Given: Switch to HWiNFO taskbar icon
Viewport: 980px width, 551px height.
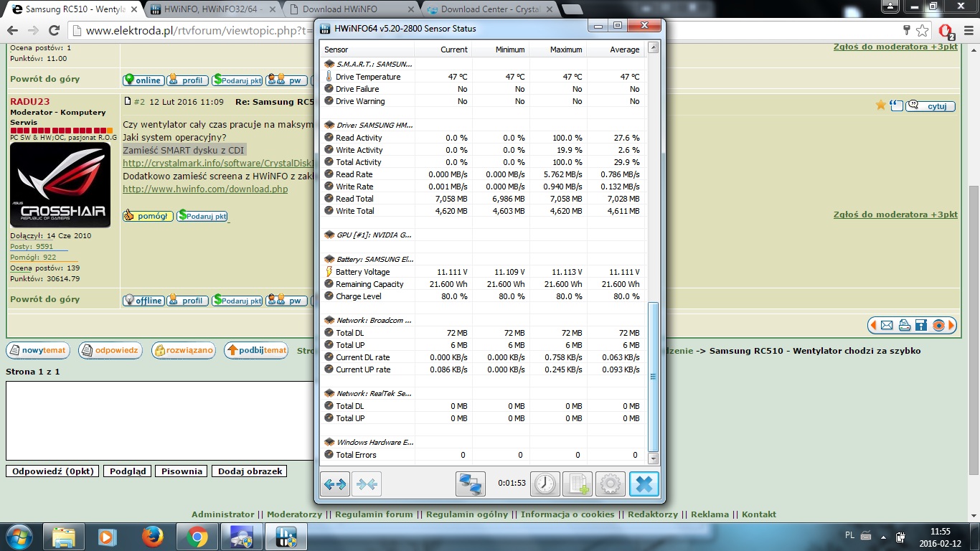Looking at the screenshot, I should point(286,537).
